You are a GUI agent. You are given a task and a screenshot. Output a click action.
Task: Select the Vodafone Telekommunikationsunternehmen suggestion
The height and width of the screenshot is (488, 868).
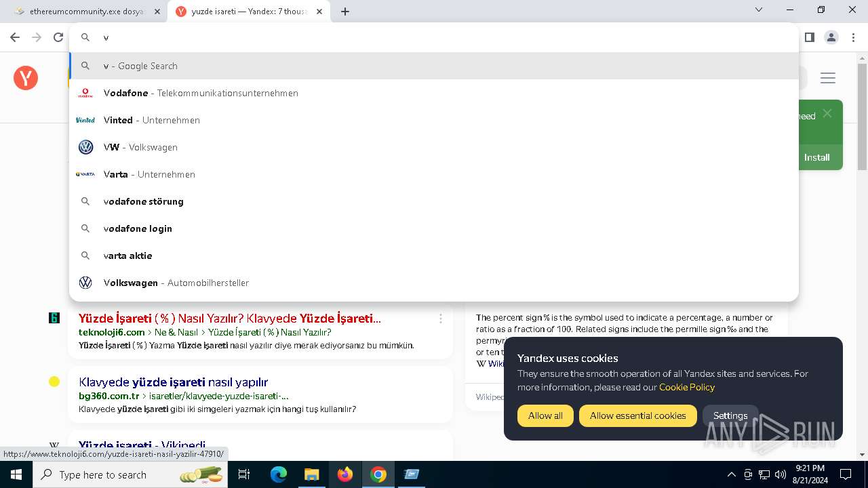click(434, 93)
